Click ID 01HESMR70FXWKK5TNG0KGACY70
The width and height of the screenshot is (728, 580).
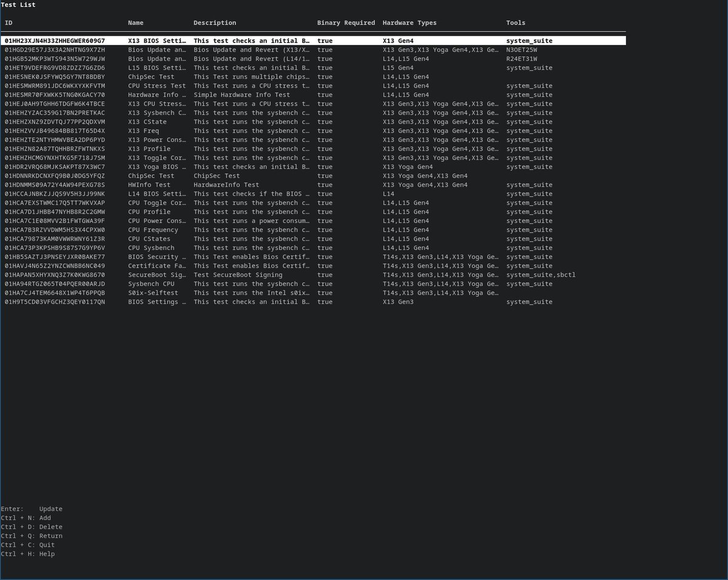55,95
